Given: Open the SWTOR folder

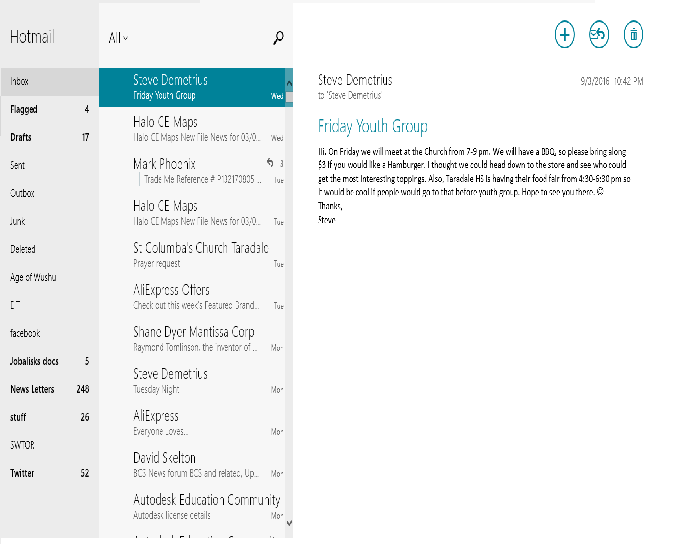Looking at the screenshot, I should click(x=49, y=445).
